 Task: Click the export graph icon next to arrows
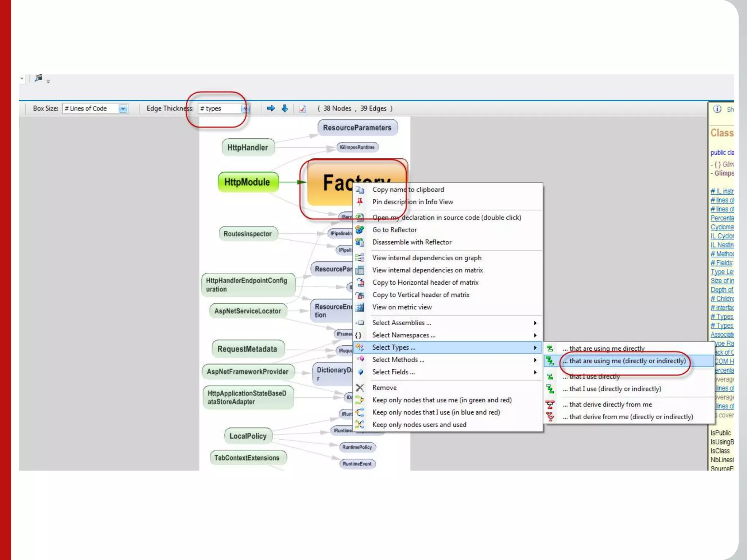(x=302, y=109)
